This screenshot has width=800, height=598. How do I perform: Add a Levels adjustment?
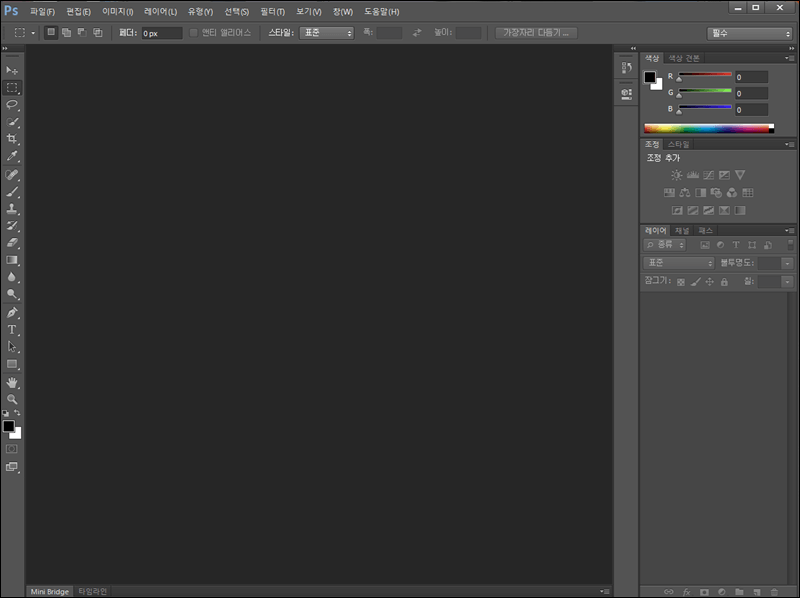point(692,175)
